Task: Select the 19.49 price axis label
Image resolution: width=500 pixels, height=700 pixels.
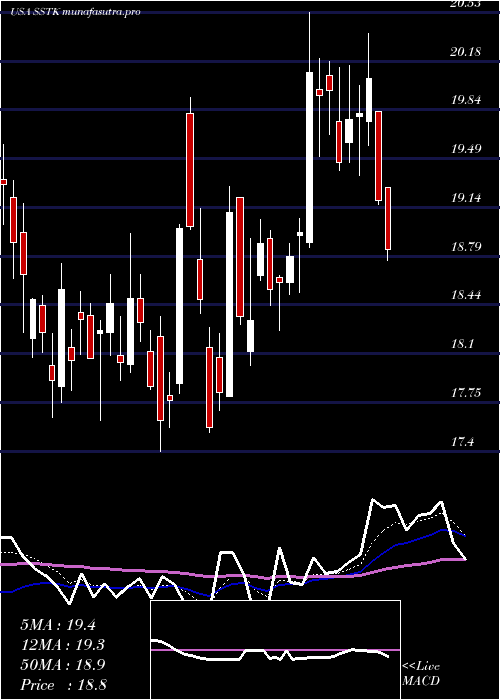Action: pyautogui.click(x=466, y=149)
